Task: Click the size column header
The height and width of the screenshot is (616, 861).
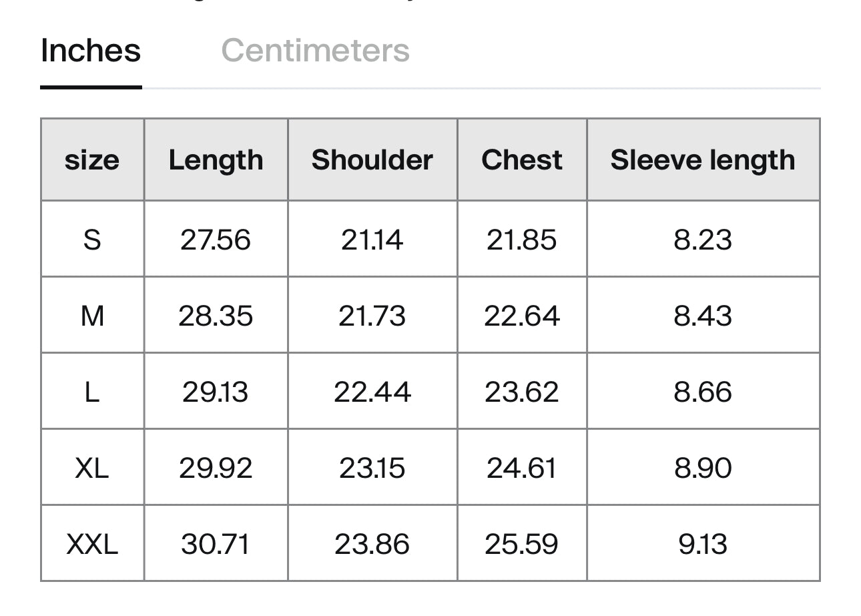Action: click(x=92, y=160)
